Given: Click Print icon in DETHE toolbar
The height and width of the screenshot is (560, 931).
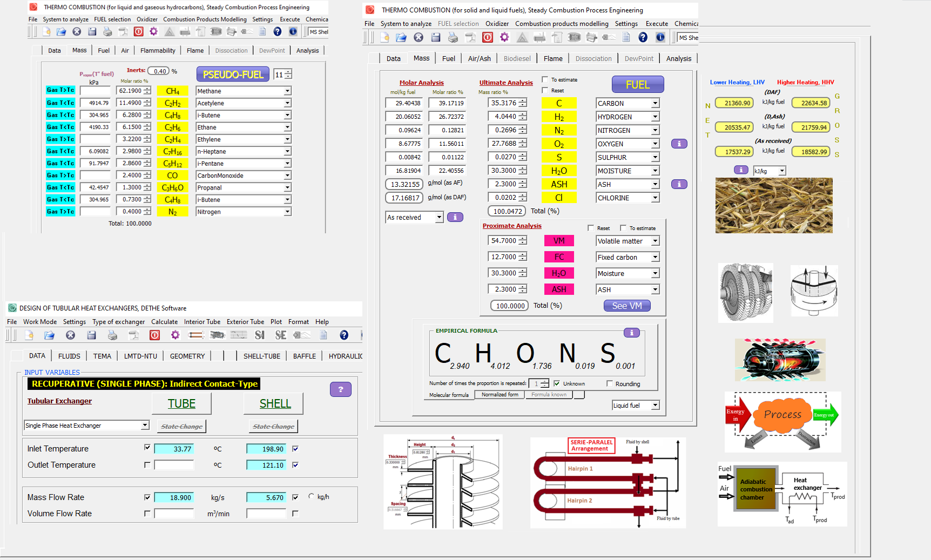Looking at the screenshot, I should (112, 335).
